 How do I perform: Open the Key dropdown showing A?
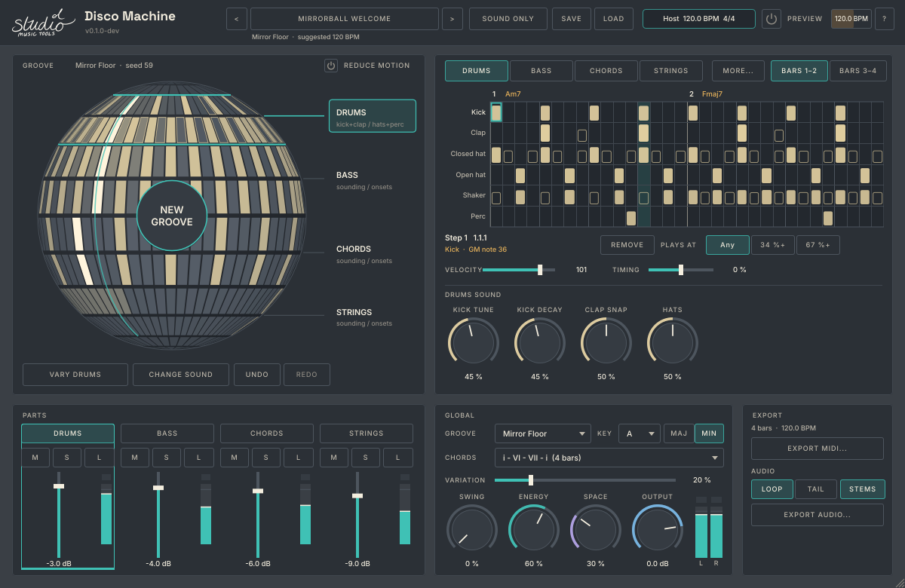tap(640, 433)
